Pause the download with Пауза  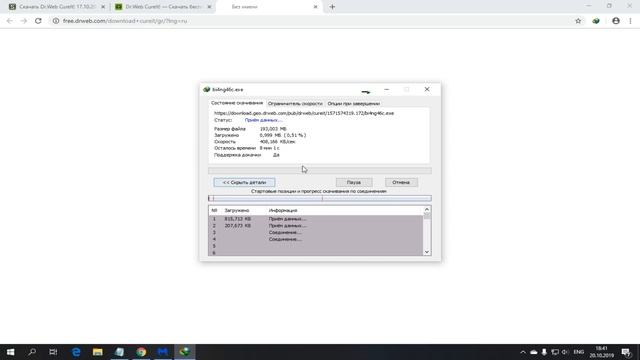tap(354, 182)
